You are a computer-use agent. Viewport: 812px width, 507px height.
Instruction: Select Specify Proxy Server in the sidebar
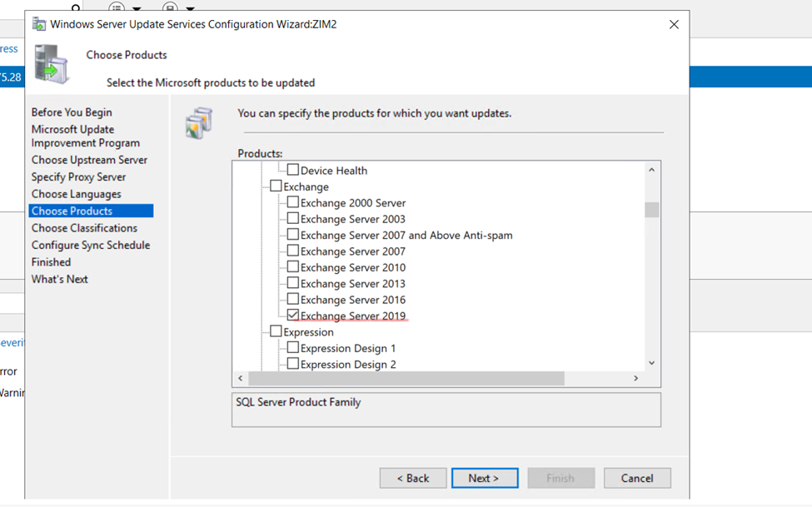78,176
